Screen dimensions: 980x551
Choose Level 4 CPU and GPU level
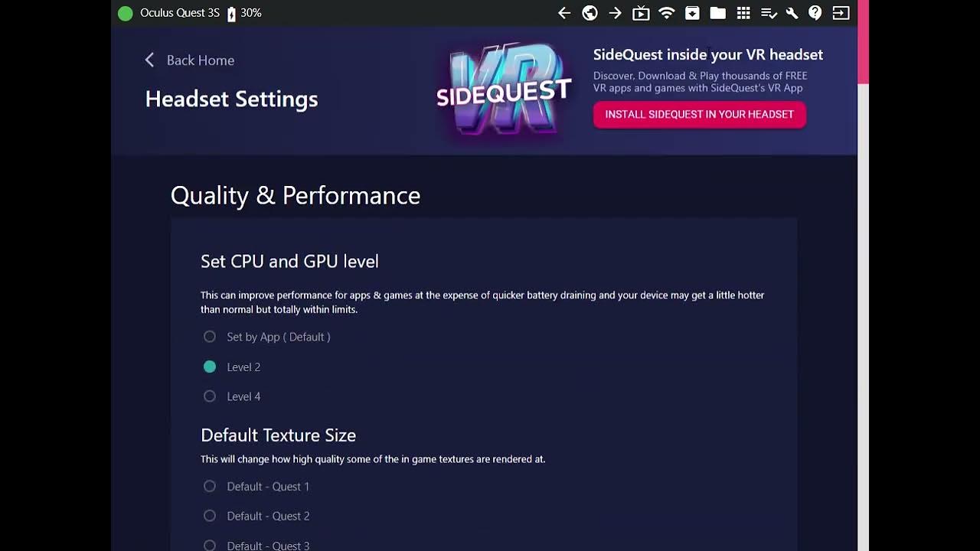pos(210,396)
